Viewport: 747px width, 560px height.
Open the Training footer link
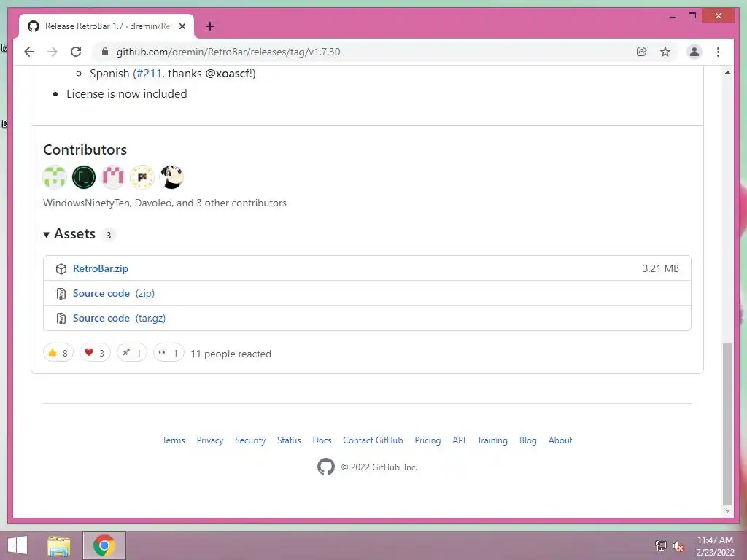click(x=492, y=440)
